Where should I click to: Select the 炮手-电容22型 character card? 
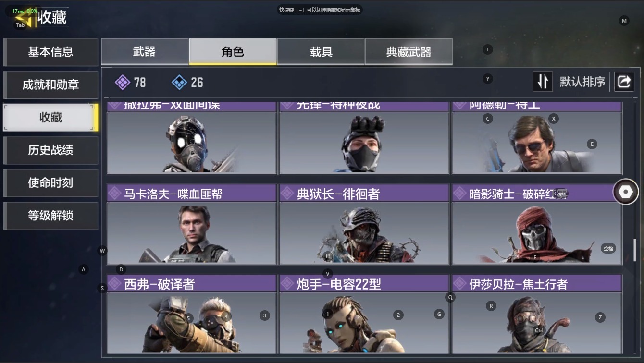(364, 315)
